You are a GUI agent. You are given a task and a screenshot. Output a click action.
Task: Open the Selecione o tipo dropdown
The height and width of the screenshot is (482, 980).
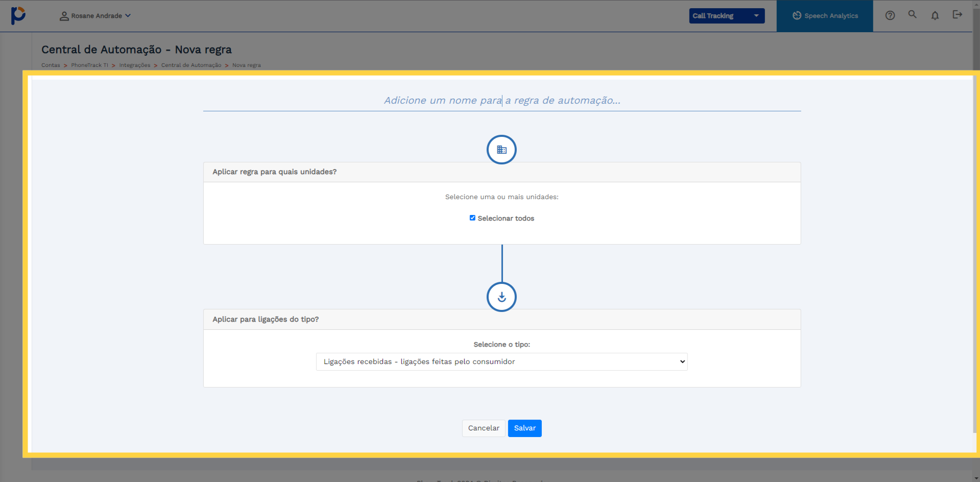click(502, 361)
